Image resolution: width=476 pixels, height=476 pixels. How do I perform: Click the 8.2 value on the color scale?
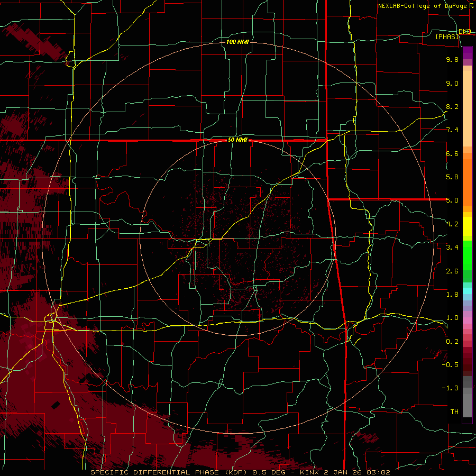452,106
